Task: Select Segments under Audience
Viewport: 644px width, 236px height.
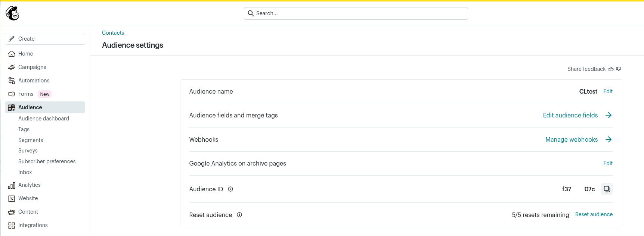Action: pyautogui.click(x=31, y=140)
